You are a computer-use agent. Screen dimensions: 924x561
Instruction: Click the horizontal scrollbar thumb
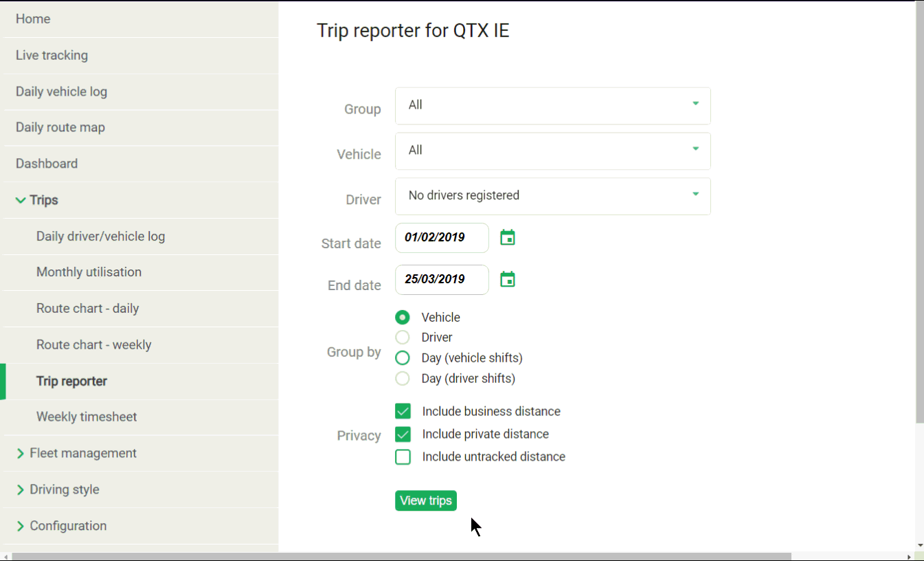pos(402,556)
